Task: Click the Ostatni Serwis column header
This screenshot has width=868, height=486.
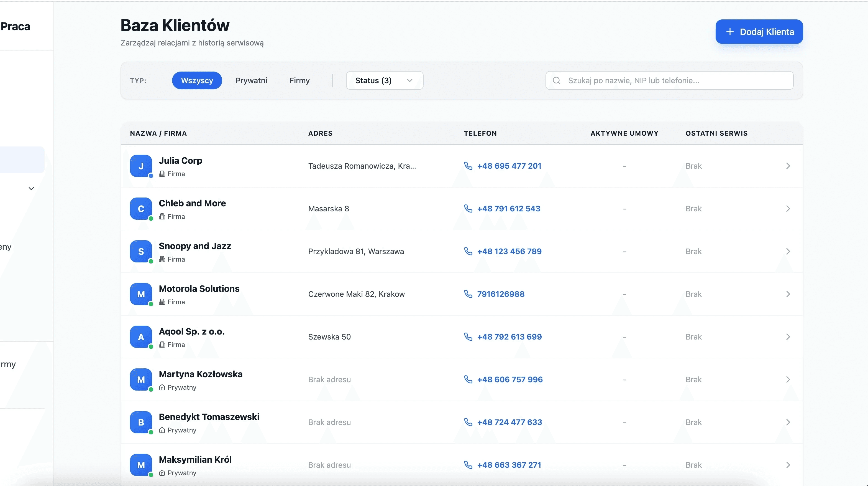Action: [716, 133]
